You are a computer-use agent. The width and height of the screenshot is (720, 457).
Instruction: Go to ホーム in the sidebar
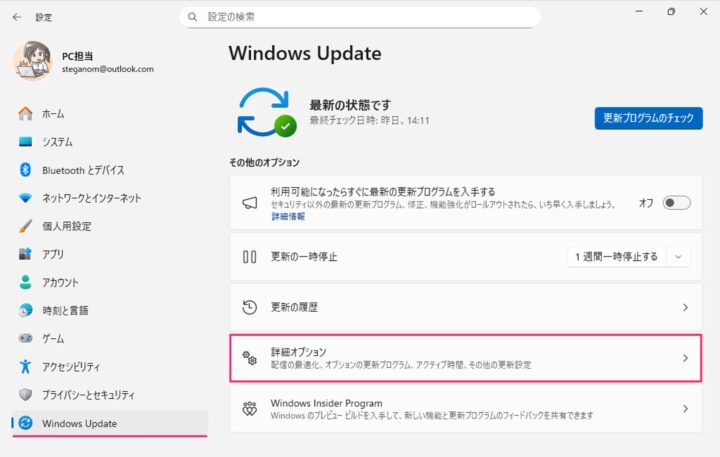point(53,114)
